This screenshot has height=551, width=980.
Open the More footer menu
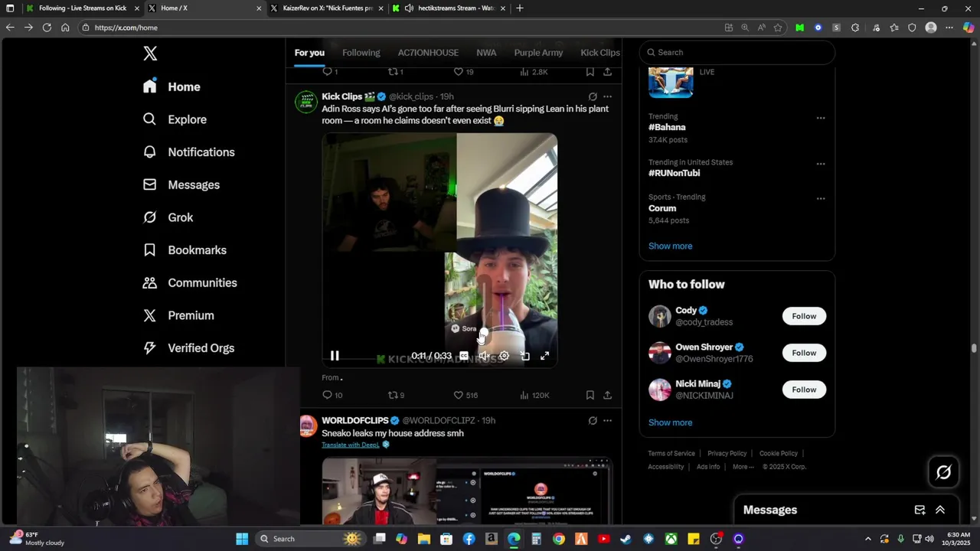(x=743, y=467)
